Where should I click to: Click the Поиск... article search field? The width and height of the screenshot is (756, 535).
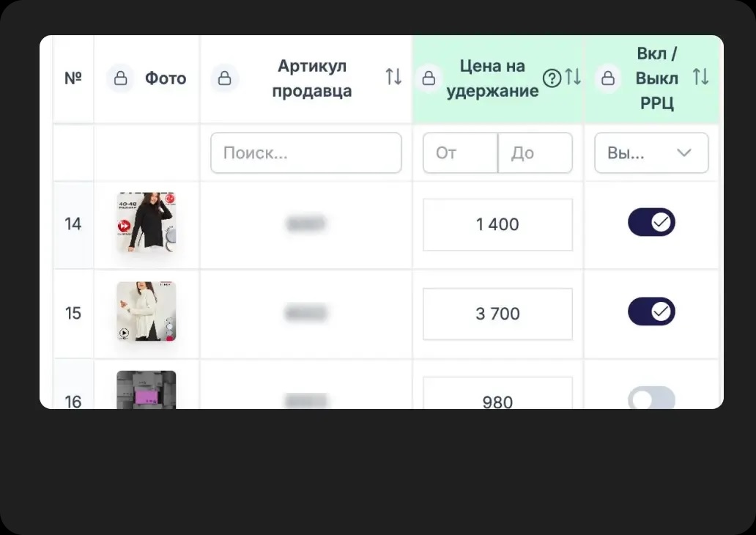[306, 153]
